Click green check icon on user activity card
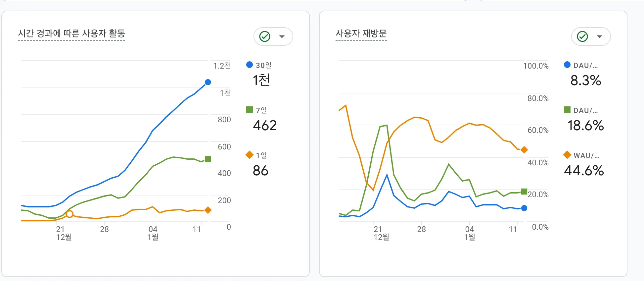This screenshot has width=644, height=281. (x=265, y=36)
